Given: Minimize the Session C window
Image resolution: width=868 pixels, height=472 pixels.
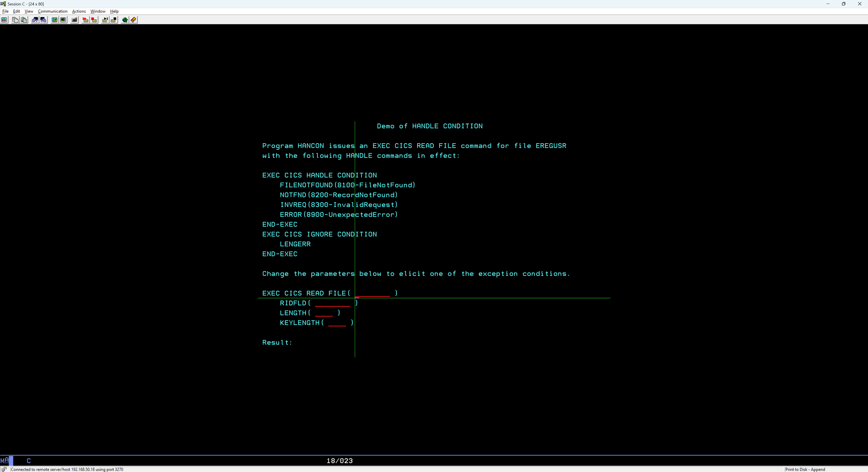Looking at the screenshot, I should [x=828, y=4].
